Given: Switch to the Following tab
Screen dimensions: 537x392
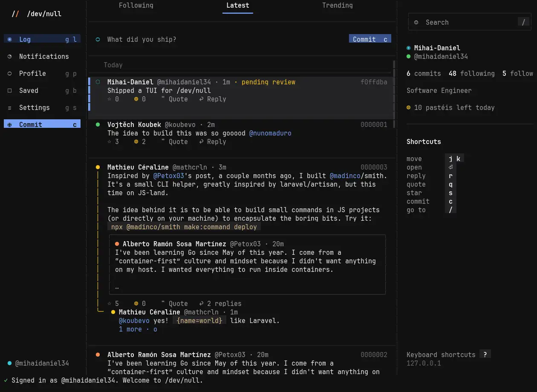Looking at the screenshot, I should point(136,6).
